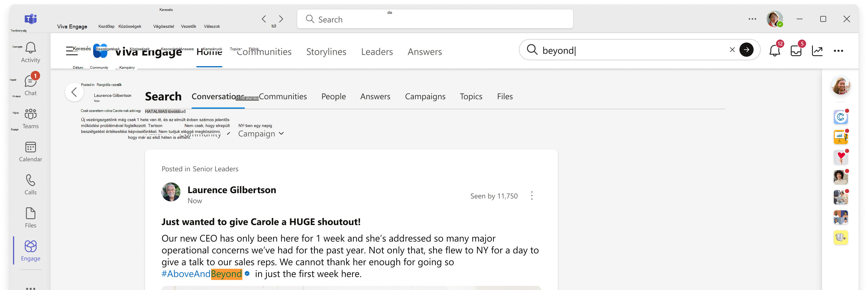Screen dimensions: 868x290
Task: Open Teams settings and more ellipsis
Action: tap(752, 19)
